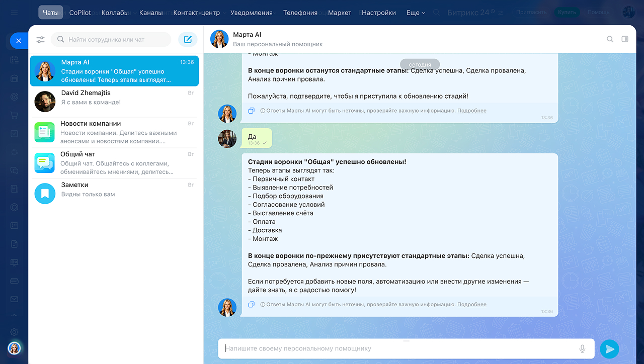Open the Контакт-центр tab
644x364 pixels.
(x=196, y=13)
